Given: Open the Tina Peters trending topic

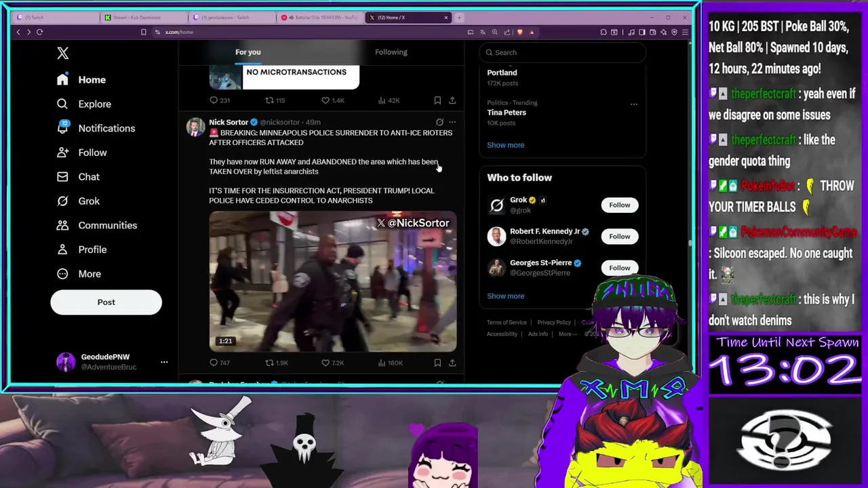Looking at the screenshot, I should pyautogui.click(x=507, y=113).
